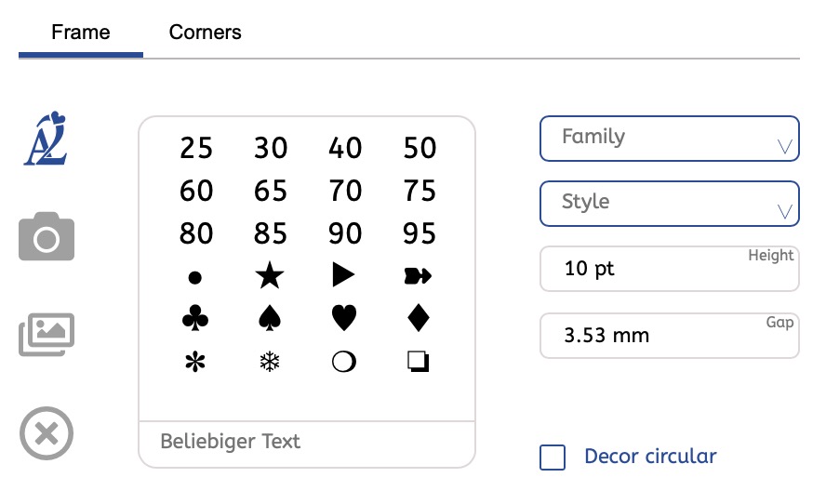Screen dimensions: 826x504
Task: Click the camera photo icon
Action: pos(47,237)
